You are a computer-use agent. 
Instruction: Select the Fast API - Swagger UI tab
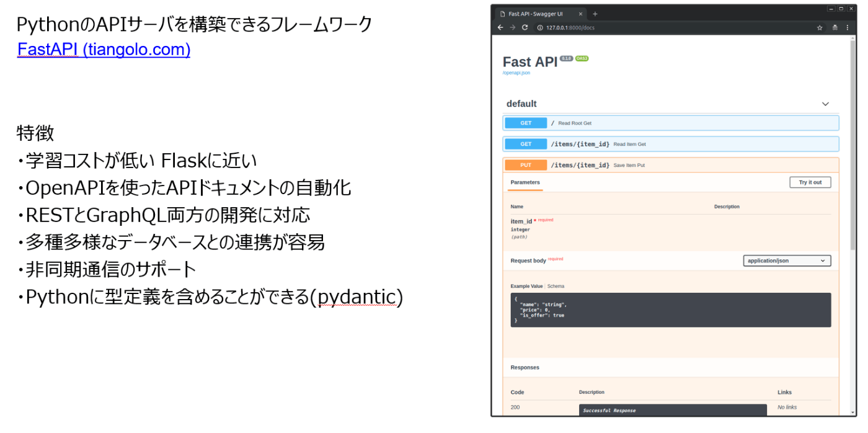(541, 14)
